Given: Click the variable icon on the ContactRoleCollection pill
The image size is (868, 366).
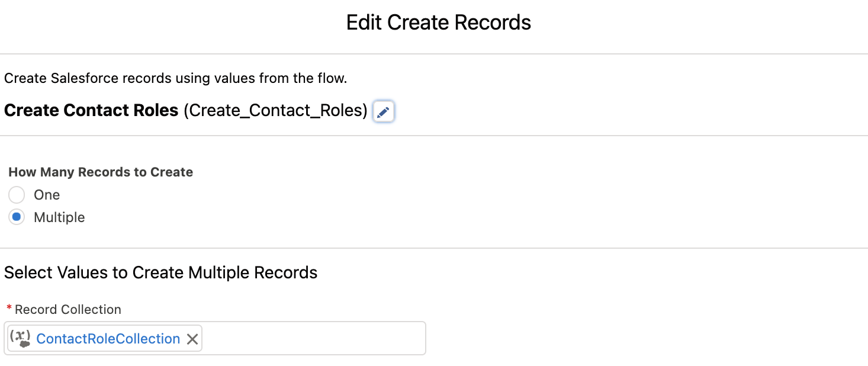Looking at the screenshot, I should 20,338.
